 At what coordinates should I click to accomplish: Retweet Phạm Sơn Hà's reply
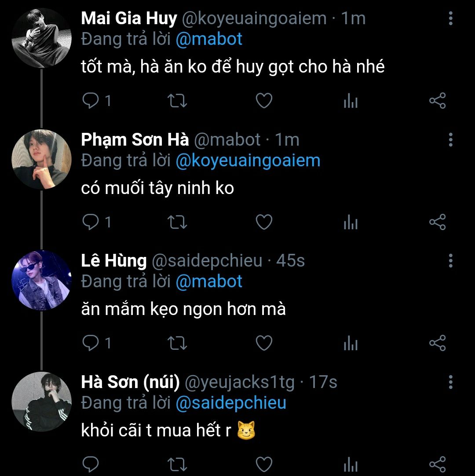[178, 222]
